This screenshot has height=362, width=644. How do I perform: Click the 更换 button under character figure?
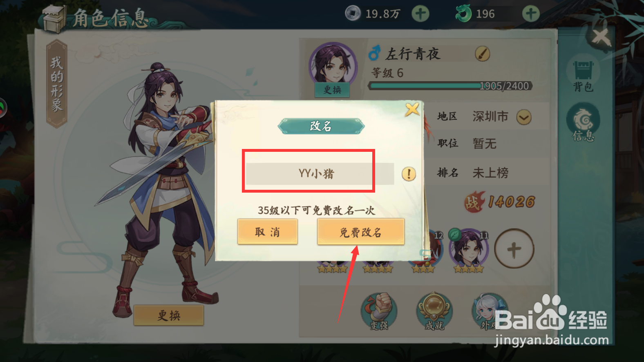pyautogui.click(x=169, y=315)
